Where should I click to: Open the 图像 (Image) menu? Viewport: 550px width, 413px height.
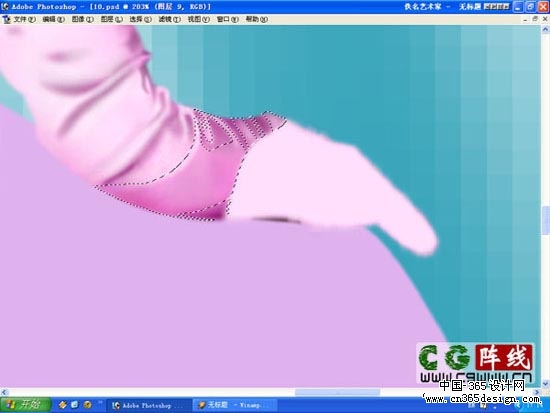[83, 19]
